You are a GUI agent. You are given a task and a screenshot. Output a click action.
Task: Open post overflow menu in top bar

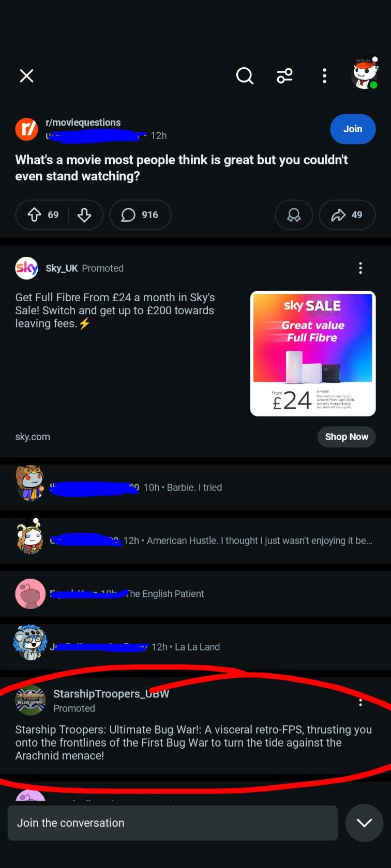pos(324,76)
